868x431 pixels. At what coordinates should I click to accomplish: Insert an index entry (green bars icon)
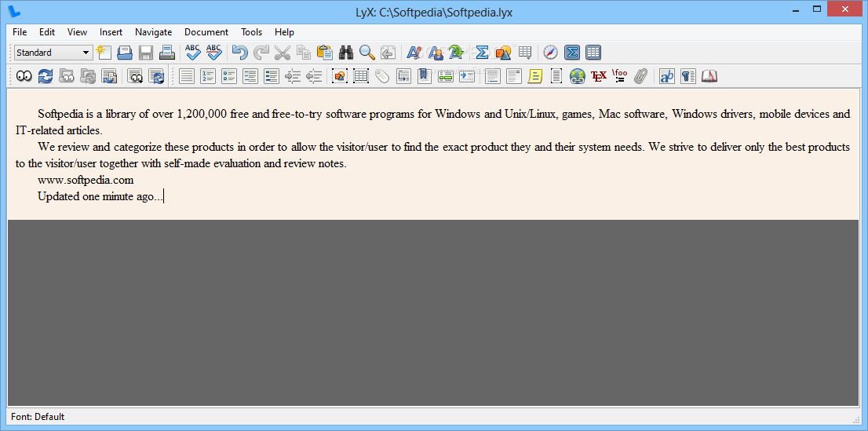446,76
